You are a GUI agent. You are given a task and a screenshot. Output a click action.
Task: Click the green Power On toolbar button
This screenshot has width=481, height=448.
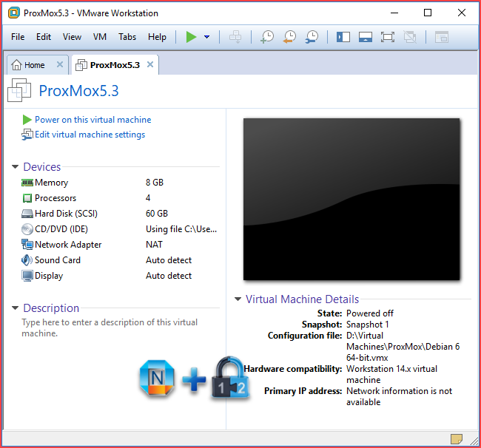[x=191, y=37]
